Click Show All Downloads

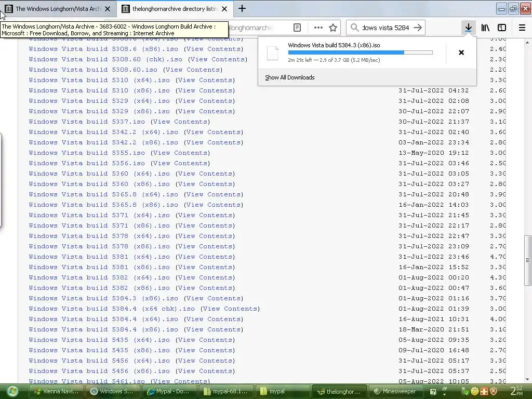click(x=290, y=77)
